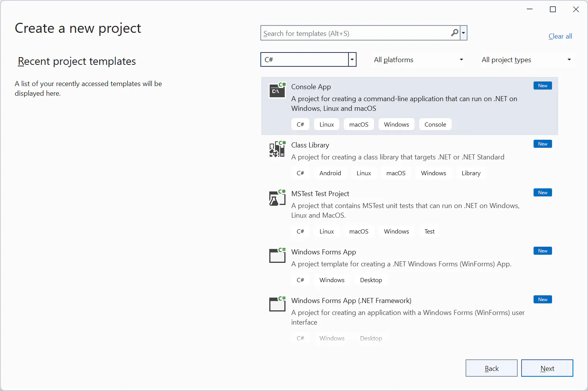Click the Test tag under MSTest Test Project
The height and width of the screenshot is (391, 588).
point(429,231)
